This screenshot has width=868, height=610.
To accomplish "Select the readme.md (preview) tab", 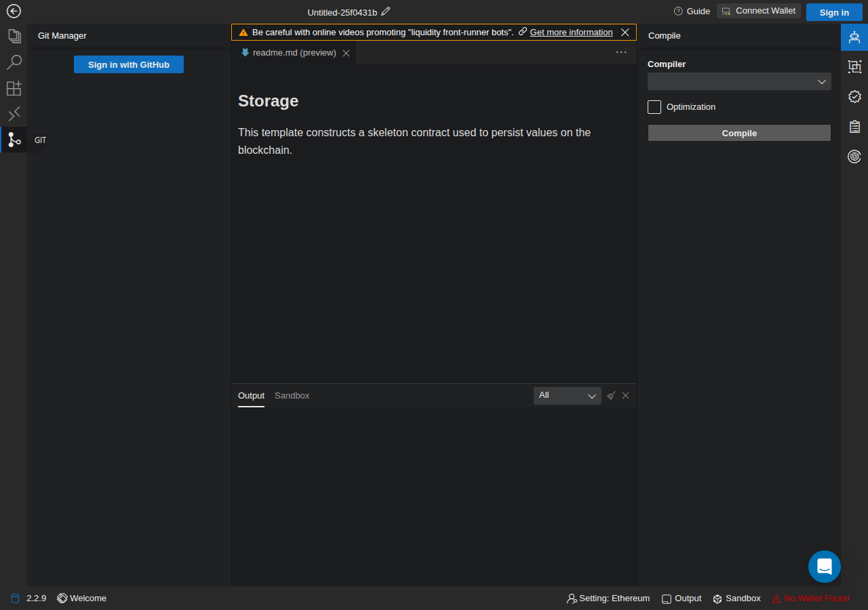I will [294, 53].
